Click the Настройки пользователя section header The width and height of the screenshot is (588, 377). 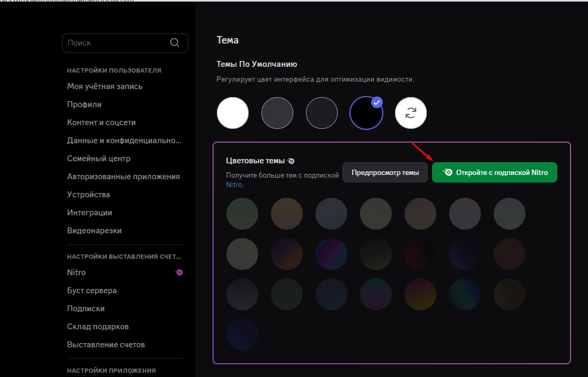tap(114, 71)
